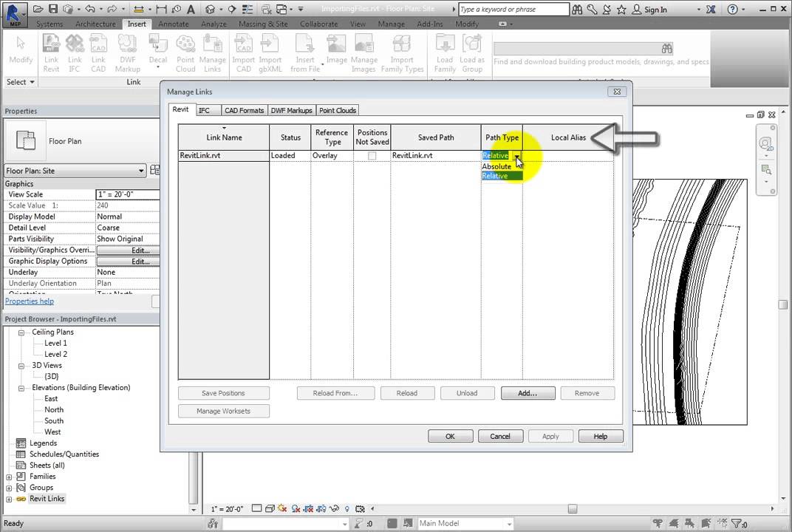Viewport: 792px width, 532px height.
Task: Click Import Family Types icon
Action: (402, 44)
